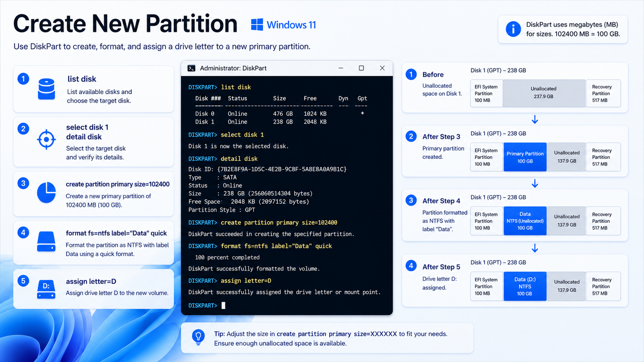Click the 'select disk 1' terminal command

point(242,135)
